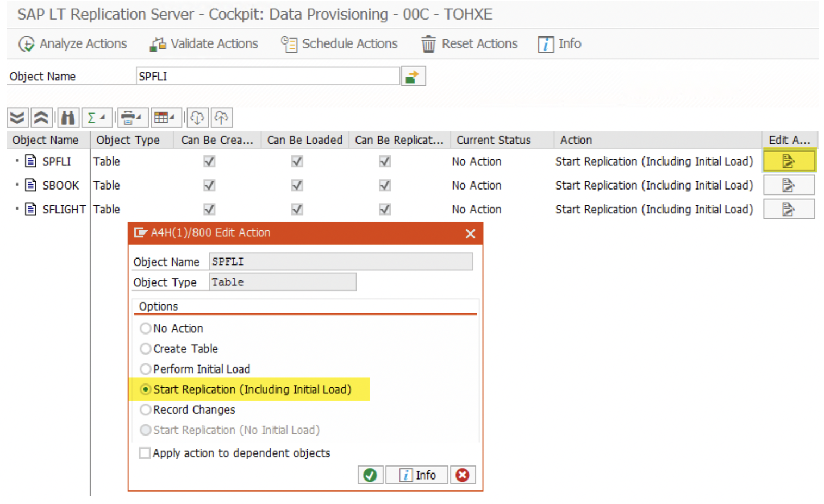The height and width of the screenshot is (504, 824).
Task: Click 'No Action' status in SPFLI row
Action: [477, 161]
